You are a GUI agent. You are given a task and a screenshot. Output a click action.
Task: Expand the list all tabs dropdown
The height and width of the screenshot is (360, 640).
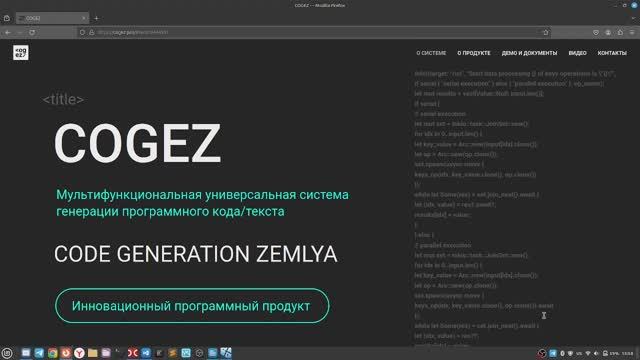[x=633, y=18]
